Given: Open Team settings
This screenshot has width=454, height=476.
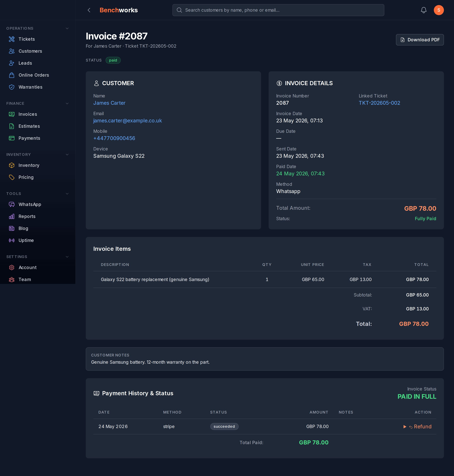Looking at the screenshot, I should [38, 279].
